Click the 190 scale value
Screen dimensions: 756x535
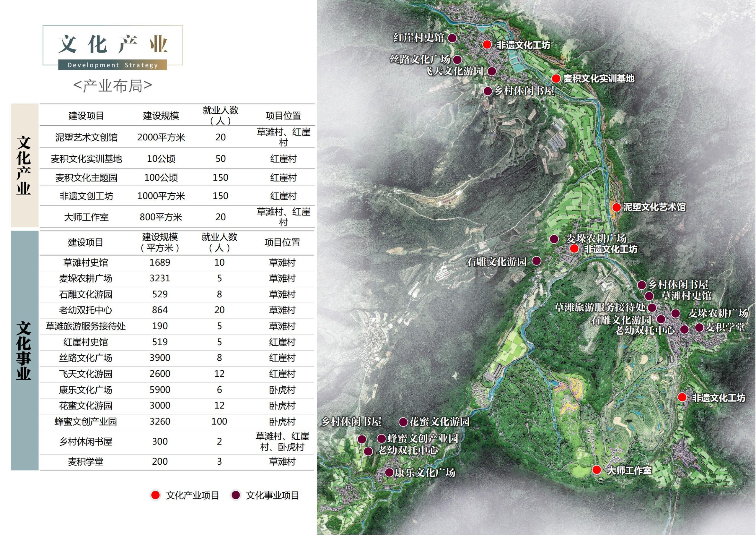point(160,326)
